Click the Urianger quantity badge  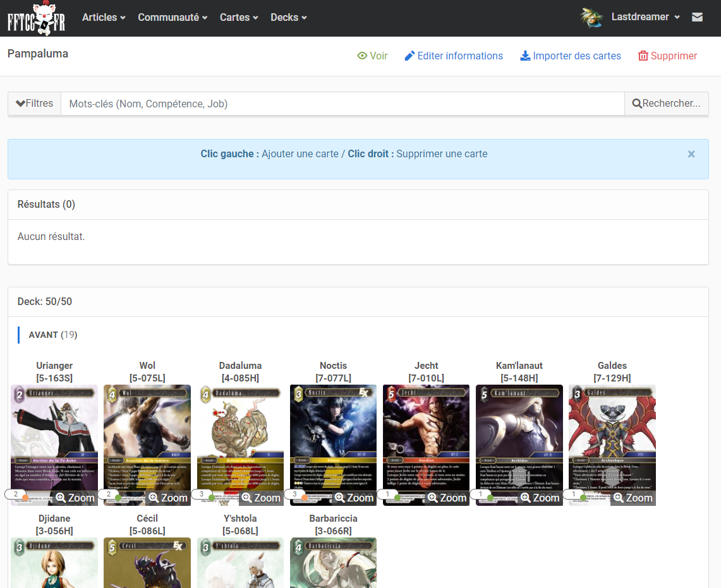tap(16, 495)
